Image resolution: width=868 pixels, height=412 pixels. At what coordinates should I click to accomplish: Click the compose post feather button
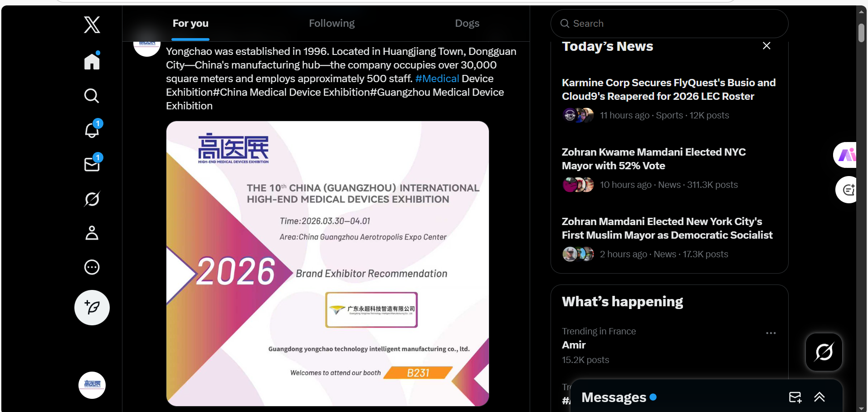(92, 308)
